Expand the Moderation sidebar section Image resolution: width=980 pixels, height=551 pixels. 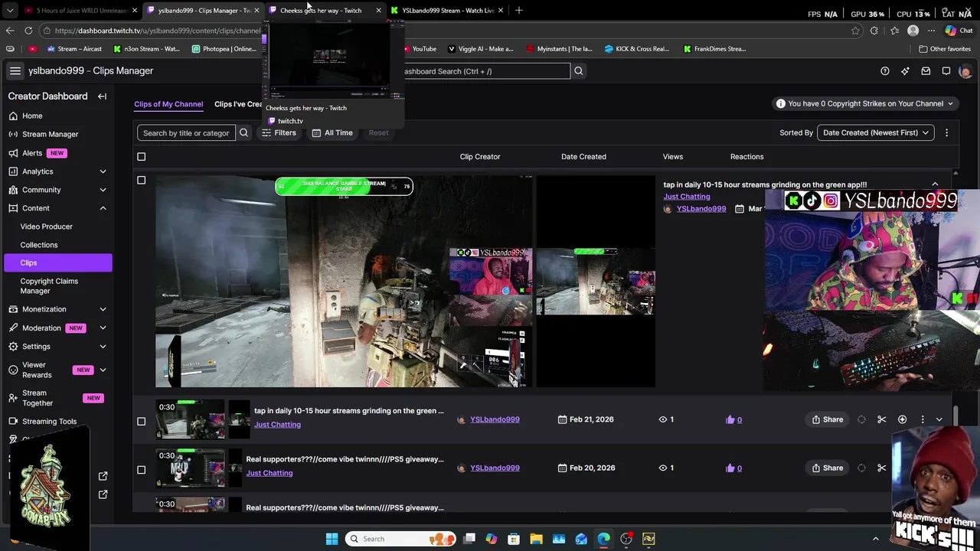(x=103, y=328)
